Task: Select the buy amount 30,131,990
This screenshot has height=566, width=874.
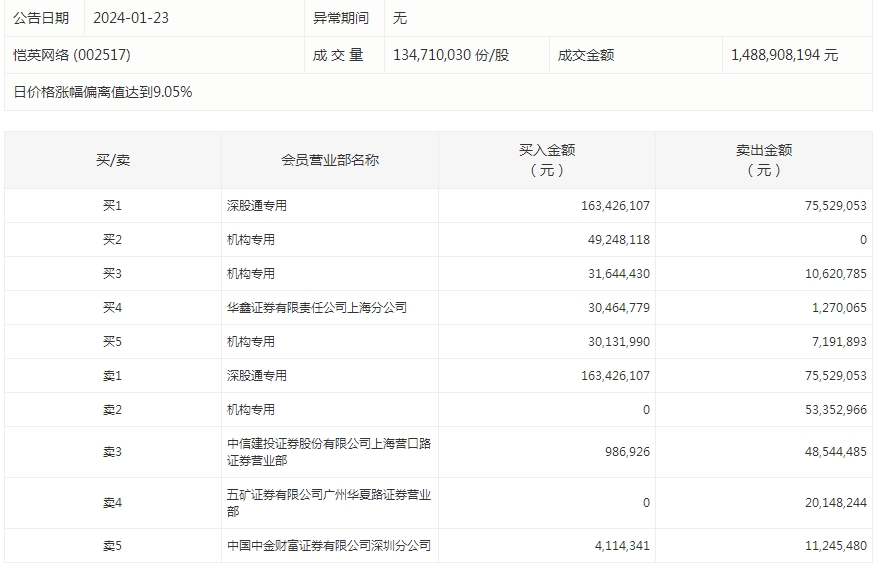Action: click(x=619, y=342)
